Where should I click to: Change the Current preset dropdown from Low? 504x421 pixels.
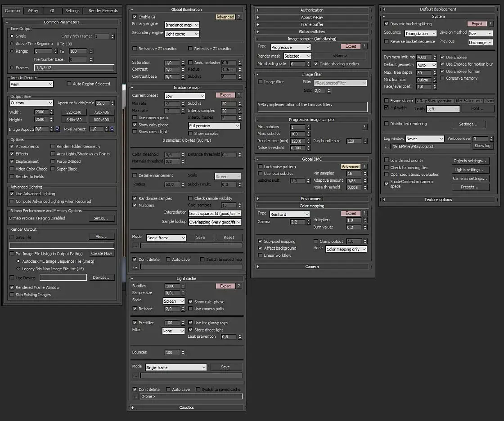point(184,96)
